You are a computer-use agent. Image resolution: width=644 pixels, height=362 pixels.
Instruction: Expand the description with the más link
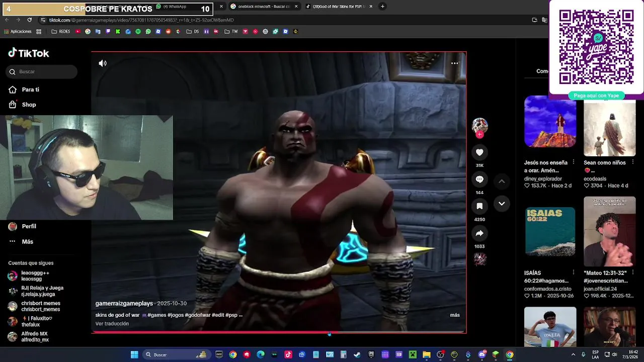pos(455,315)
